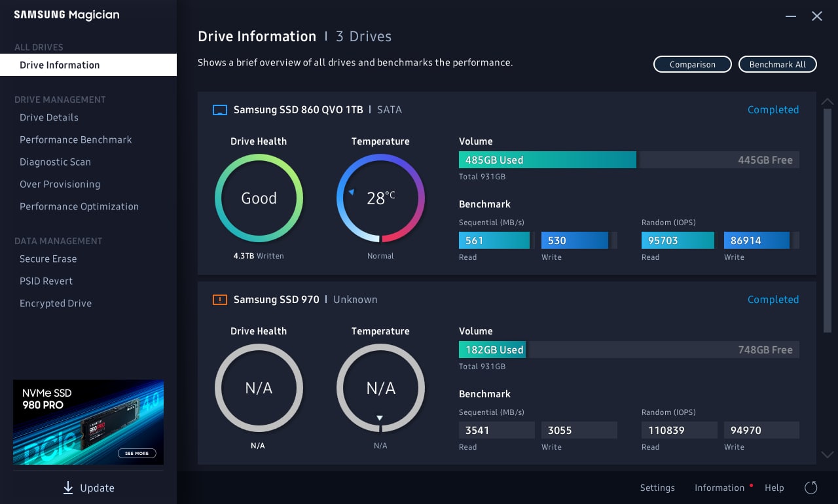
Task: Select PSID Revert option
Action: coord(46,281)
